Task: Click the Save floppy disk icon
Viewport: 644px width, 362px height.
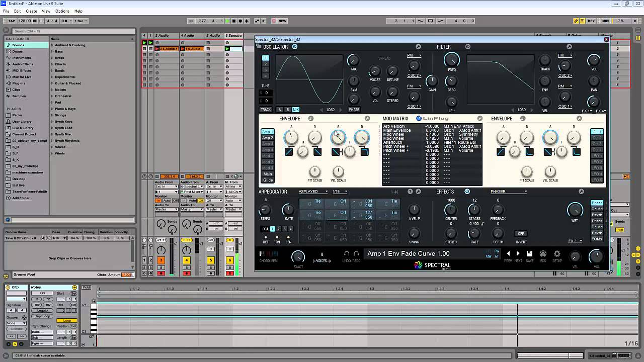Action: [x=529, y=254]
